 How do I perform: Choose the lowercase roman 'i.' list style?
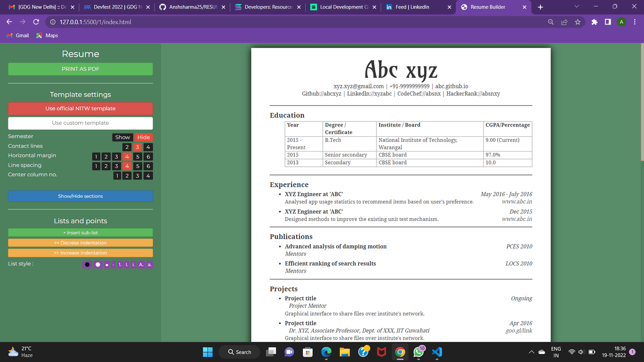tap(134, 265)
